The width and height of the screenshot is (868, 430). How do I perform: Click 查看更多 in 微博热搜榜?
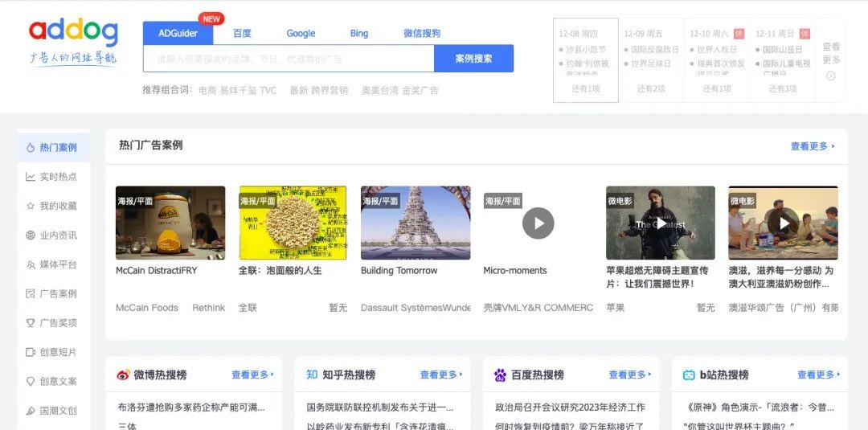[x=253, y=375]
